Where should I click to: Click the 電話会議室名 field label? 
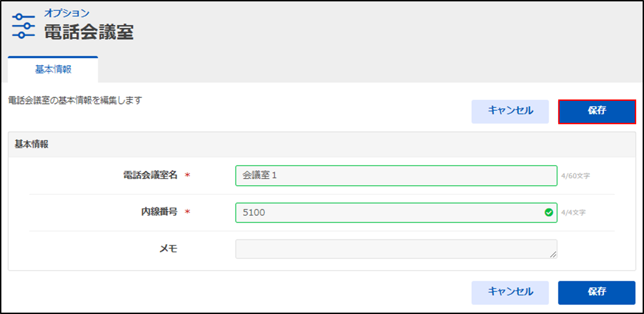tap(150, 176)
